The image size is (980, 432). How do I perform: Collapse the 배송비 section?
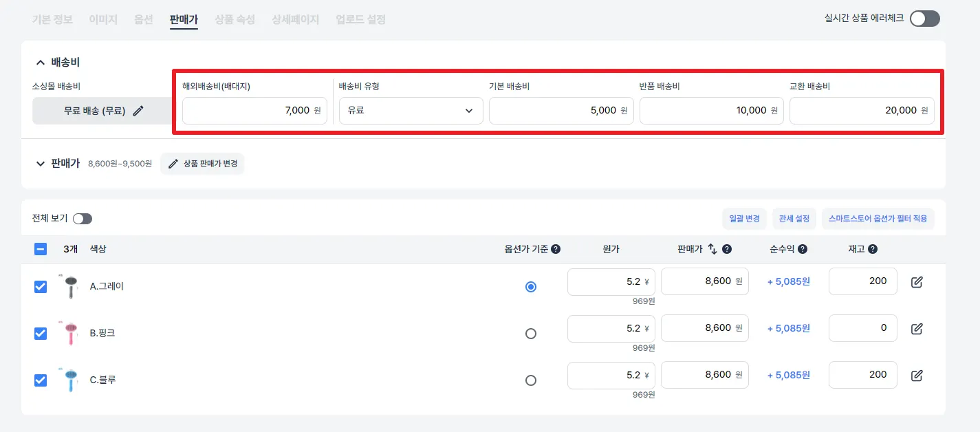tap(41, 62)
